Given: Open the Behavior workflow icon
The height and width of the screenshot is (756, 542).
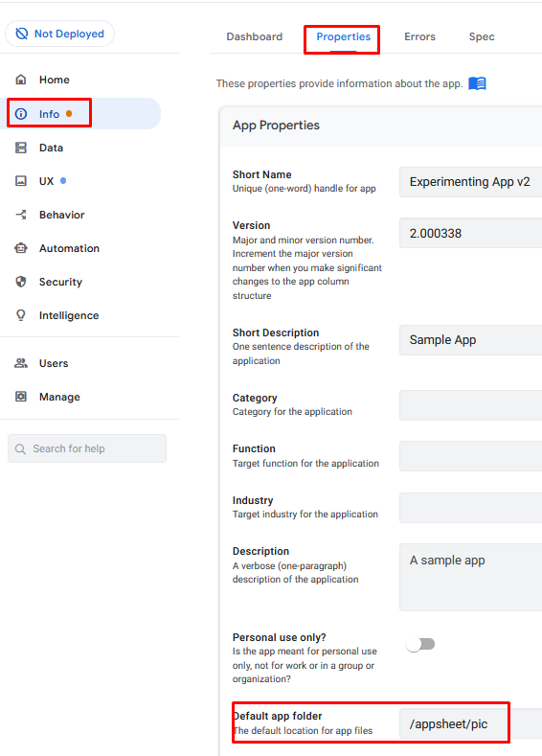Looking at the screenshot, I should tap(21, 215).
